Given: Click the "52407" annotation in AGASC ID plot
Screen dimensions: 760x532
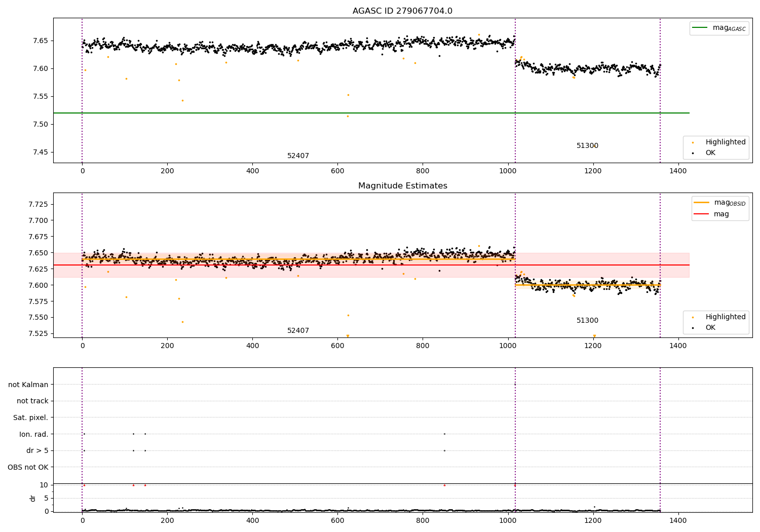Looking at the screenshot, I should 298,156.
